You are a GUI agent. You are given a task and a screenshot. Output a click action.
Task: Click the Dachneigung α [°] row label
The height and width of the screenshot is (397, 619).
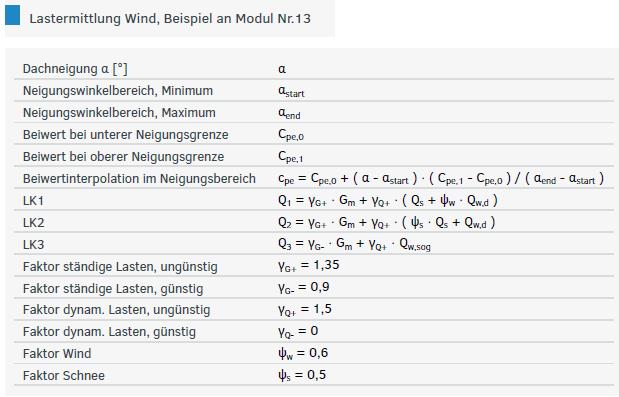tap(75, 69)
